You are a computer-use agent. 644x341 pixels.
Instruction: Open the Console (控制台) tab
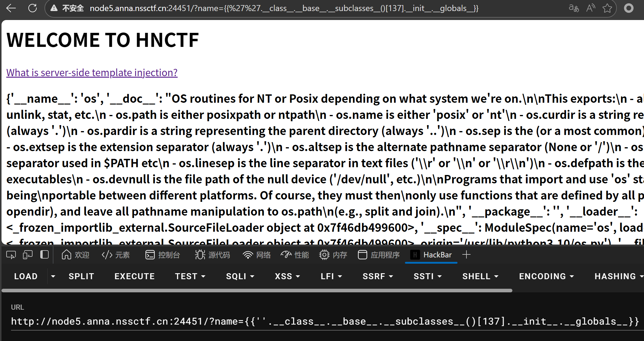tap(163, 255)
